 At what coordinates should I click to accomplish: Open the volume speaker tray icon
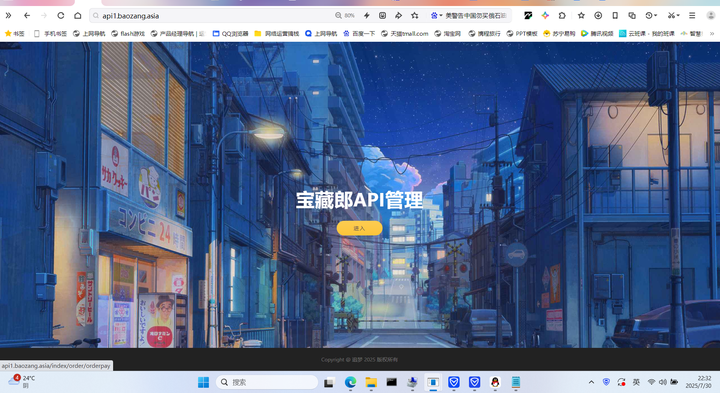click(x=663, y=382)
